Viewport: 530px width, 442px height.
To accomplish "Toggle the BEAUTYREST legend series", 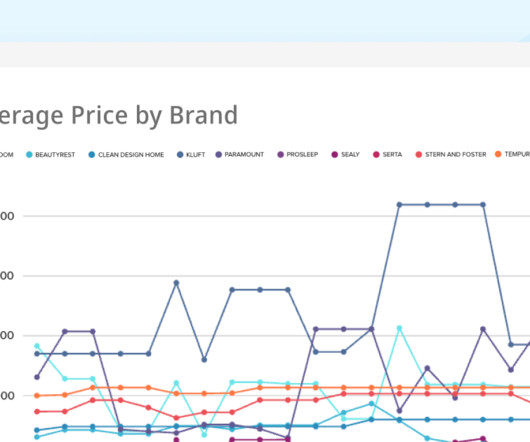I will coord(51,155).
